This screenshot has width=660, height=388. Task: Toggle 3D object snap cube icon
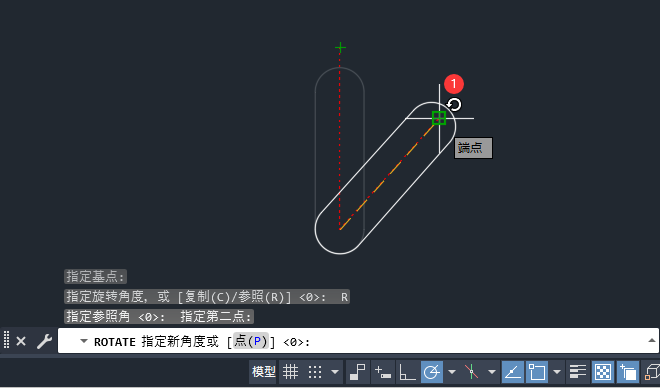(651, 372)
